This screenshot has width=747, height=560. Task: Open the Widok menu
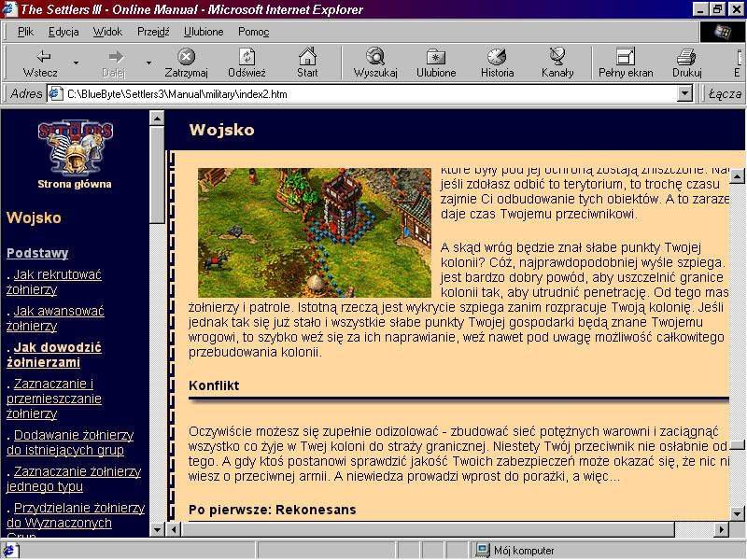point(107,32)
